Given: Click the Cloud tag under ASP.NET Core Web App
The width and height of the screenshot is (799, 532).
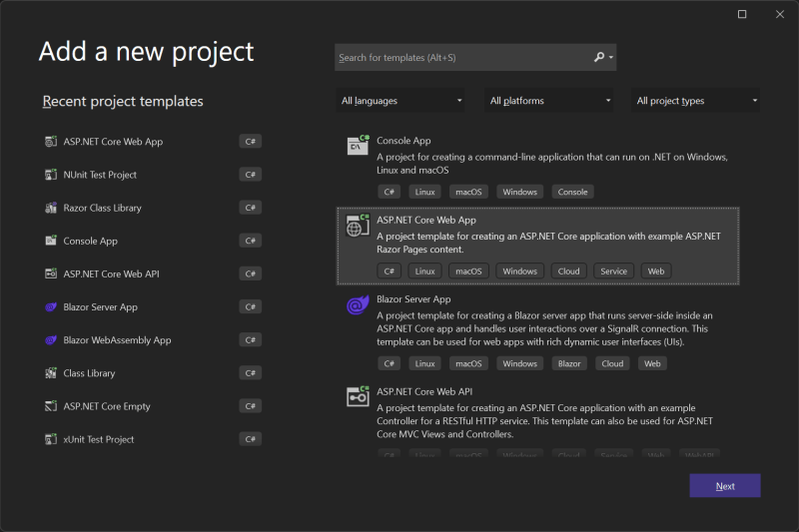Looking at the screenshot, I should (x=568, y=271).
